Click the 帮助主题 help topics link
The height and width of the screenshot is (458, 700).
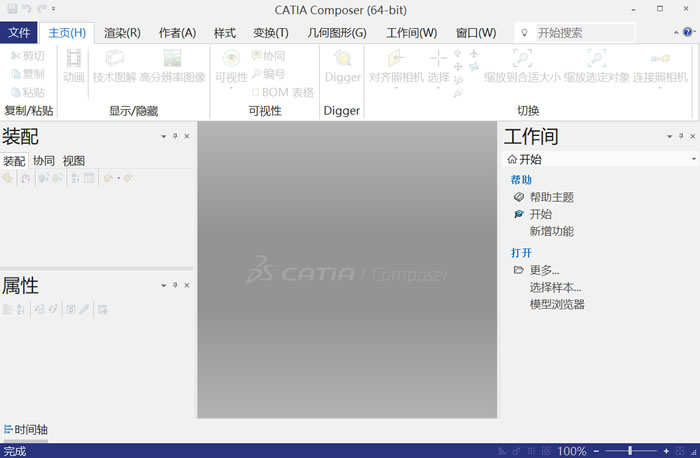[x=551, y=197]
